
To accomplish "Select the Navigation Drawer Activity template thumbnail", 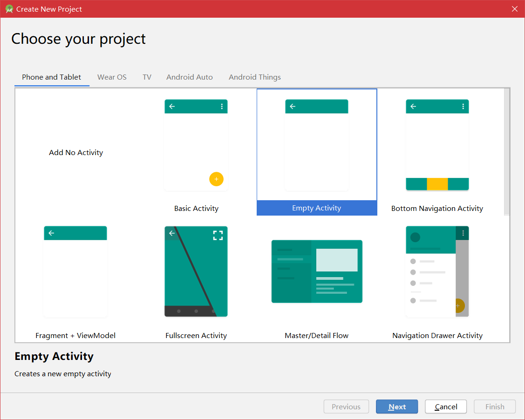I will [437, 271].
